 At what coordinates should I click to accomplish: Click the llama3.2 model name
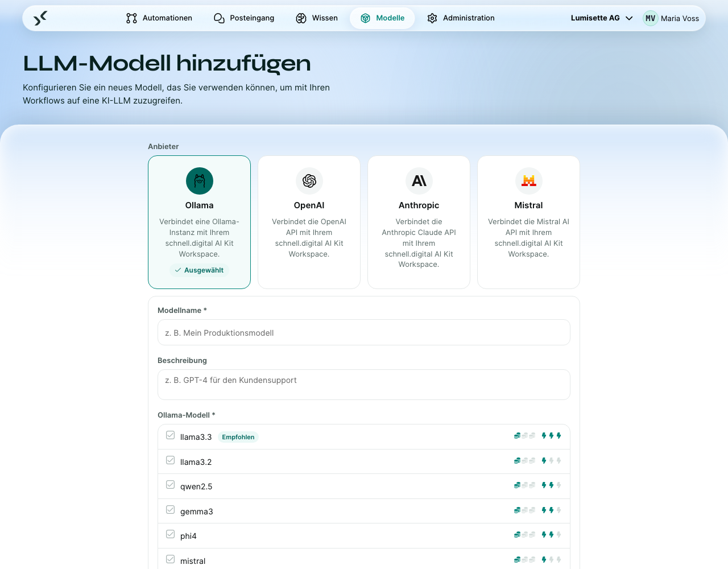(x=196, y=462)
